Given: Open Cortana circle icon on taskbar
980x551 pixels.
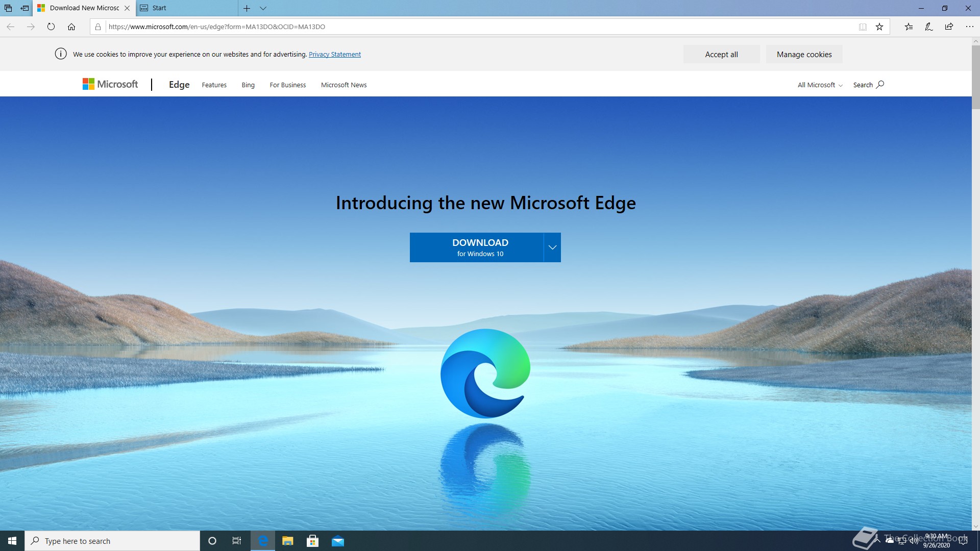Looking at the screenshot, I should click(x=212, y=541).
